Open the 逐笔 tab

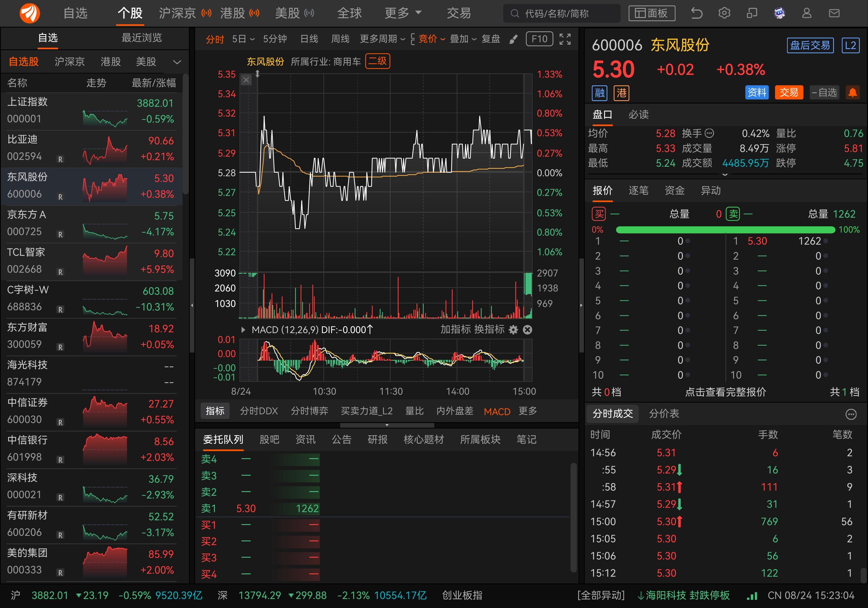point(638,191)
